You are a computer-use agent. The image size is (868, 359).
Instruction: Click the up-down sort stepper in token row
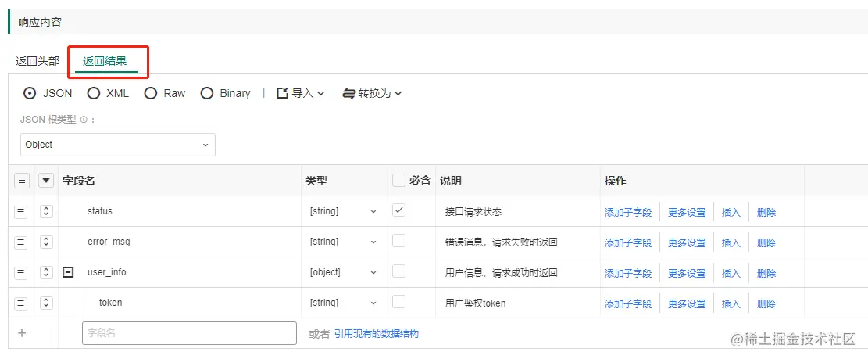(47, 303)
